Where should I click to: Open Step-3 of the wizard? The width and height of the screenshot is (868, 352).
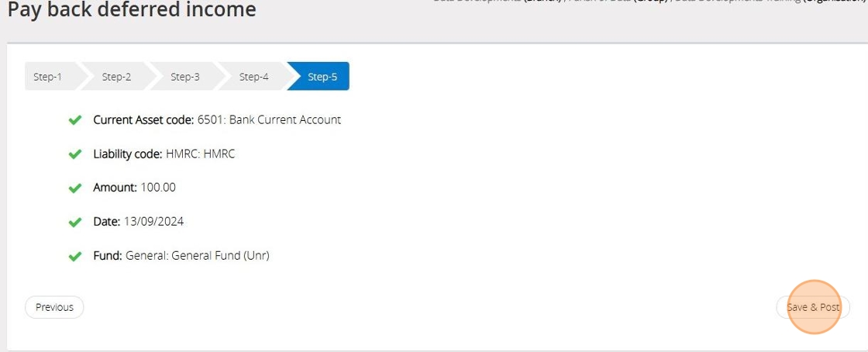[185, 77]
